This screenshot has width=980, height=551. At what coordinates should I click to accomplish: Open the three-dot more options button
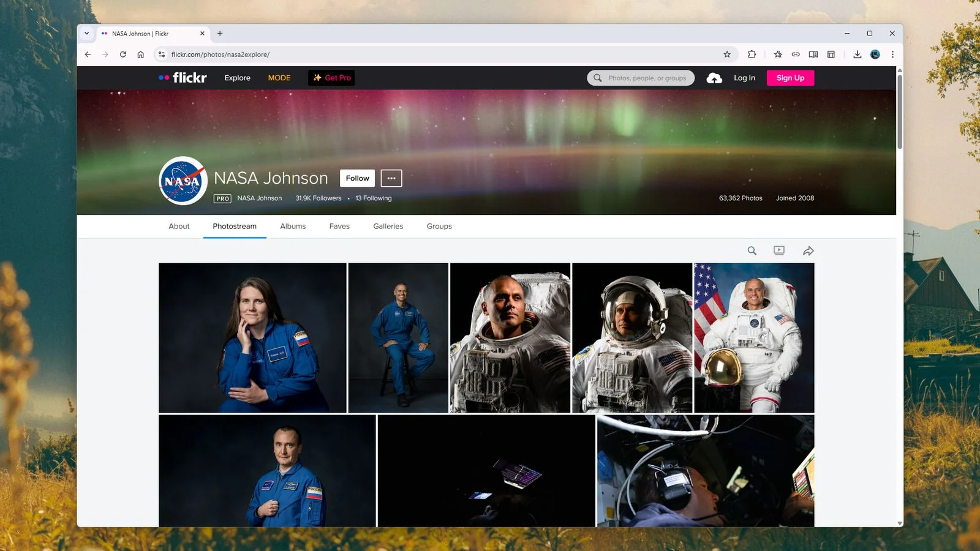click(x=391, y=178)
